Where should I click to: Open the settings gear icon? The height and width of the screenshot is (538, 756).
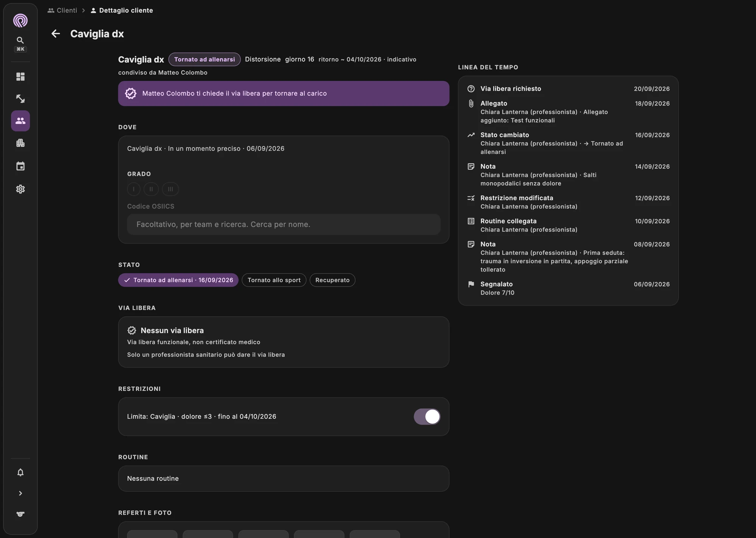pos(20,189)
